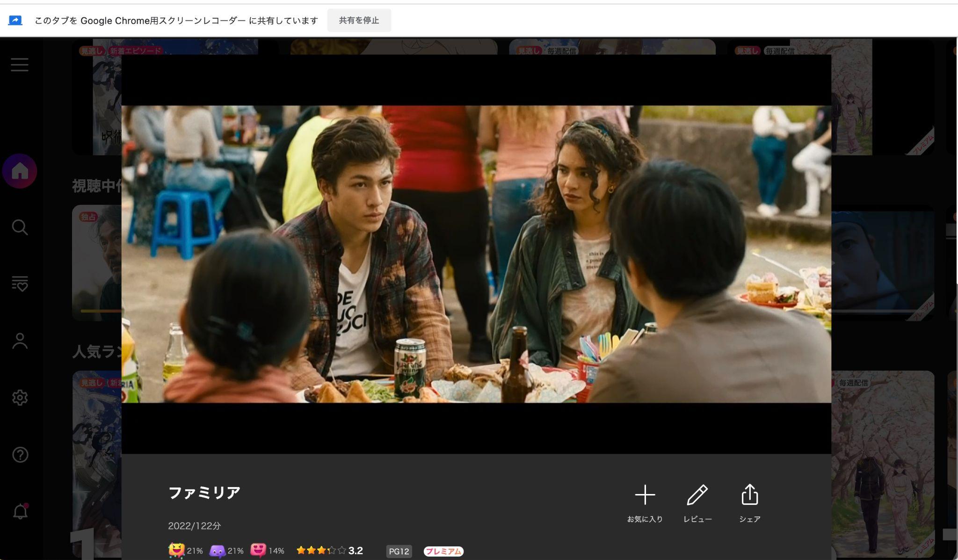Open help question mark icon
958x560 pixels.
pyautogui.click(x=20, y=455)
